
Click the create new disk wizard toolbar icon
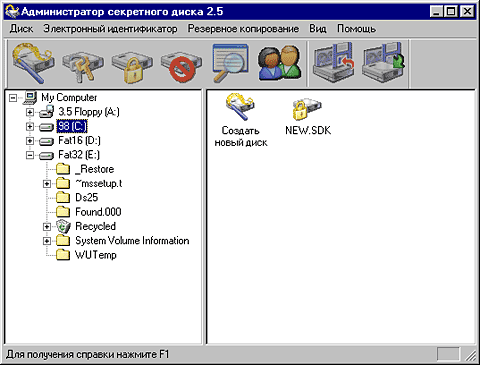click(33, 63)
